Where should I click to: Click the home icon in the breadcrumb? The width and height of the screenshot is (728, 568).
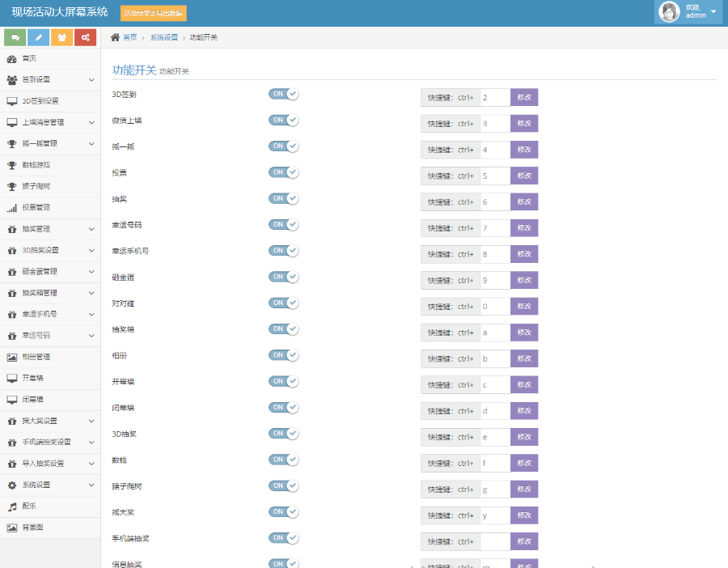tap(116, 37)
